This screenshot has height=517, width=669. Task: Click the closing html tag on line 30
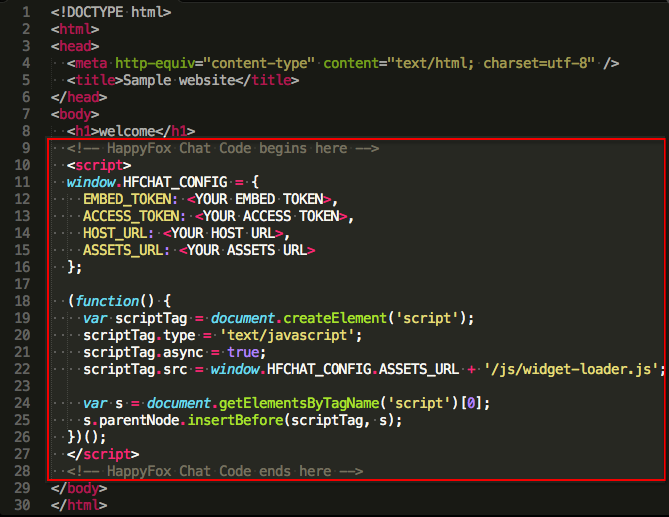(79, 505)
